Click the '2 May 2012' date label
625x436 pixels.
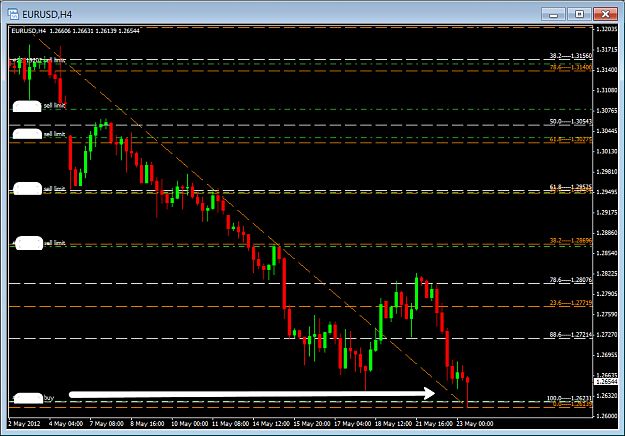24,424
